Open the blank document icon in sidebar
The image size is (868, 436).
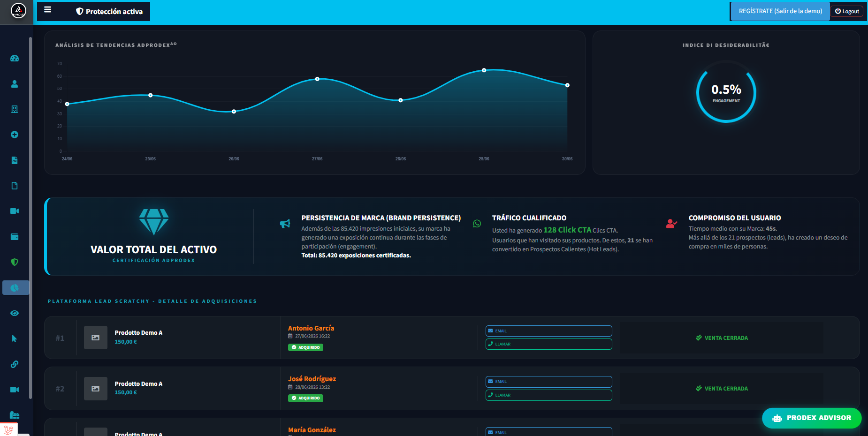pos(15,186)
